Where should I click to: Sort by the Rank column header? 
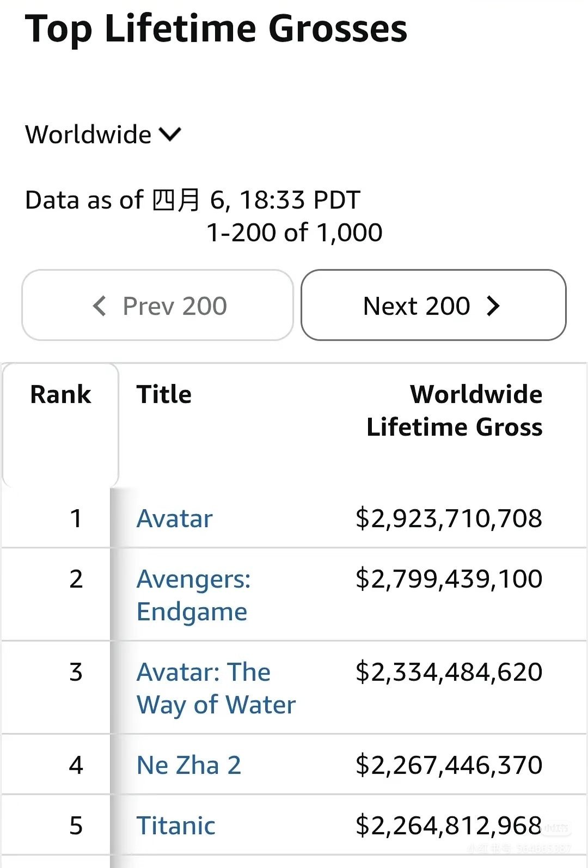pyautogui.click(x=60, y=394)
